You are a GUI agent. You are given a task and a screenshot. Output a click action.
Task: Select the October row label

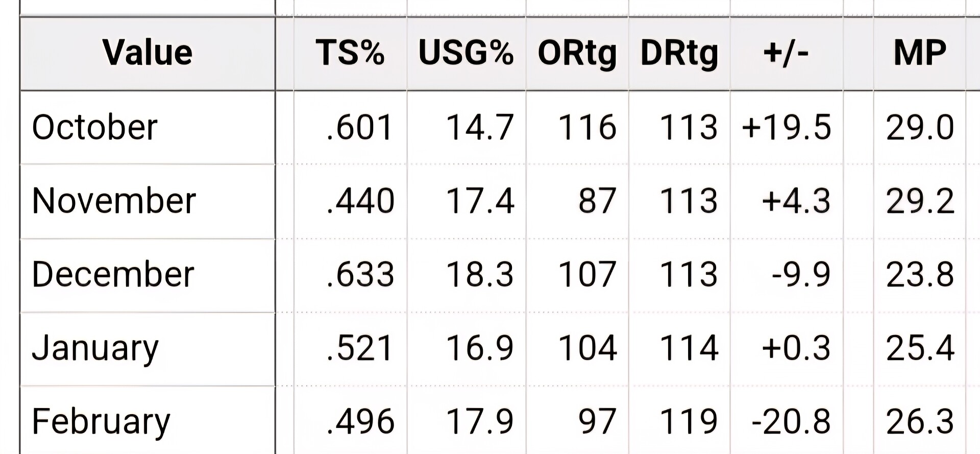point(94,127)
